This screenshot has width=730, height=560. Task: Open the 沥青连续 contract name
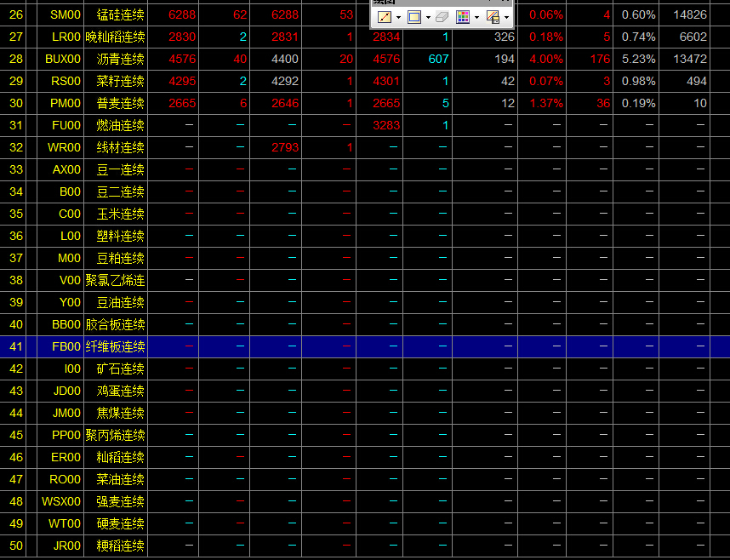[121, 59]
